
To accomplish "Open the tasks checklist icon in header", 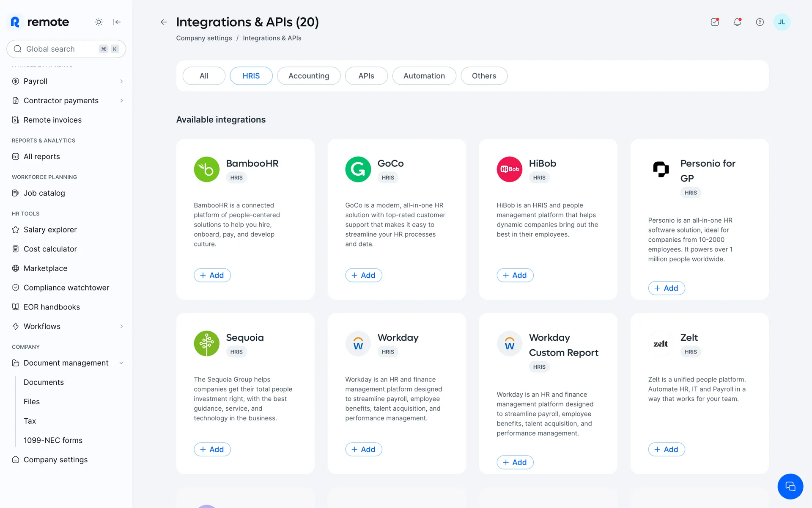I will pyautogui.click(x=715, y=22).
